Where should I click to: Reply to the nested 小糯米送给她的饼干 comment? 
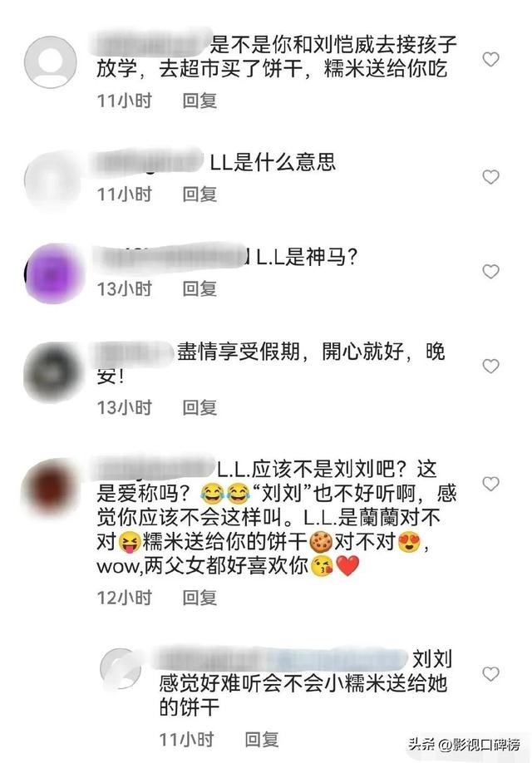pyautogui.click(x=262, y=739)
